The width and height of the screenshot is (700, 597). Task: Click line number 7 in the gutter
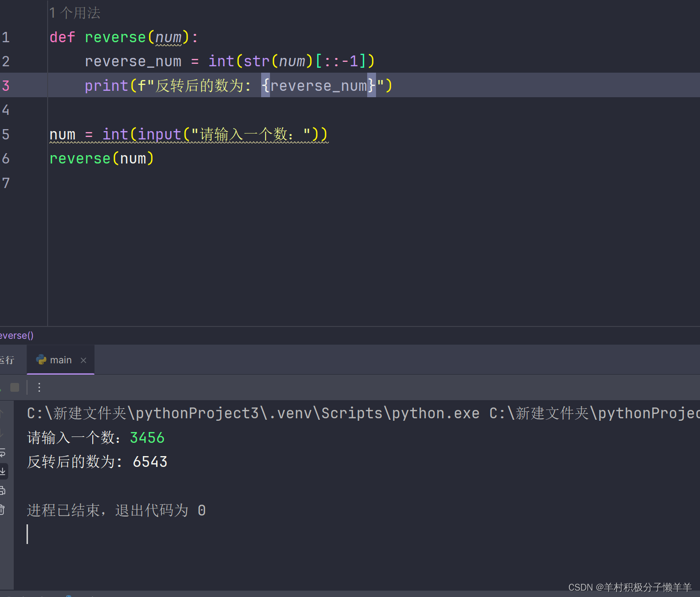click(6, 183)
